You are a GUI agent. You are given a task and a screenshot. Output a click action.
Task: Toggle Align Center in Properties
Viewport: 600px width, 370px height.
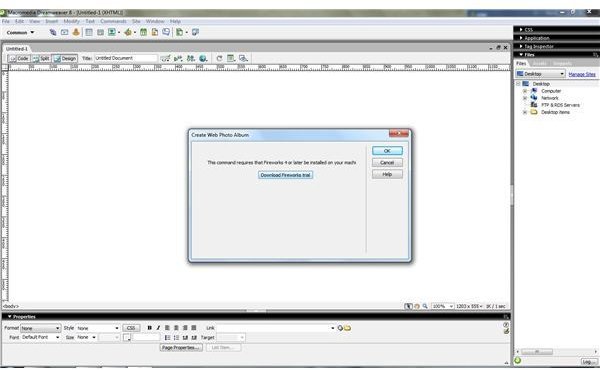[176, 328]
